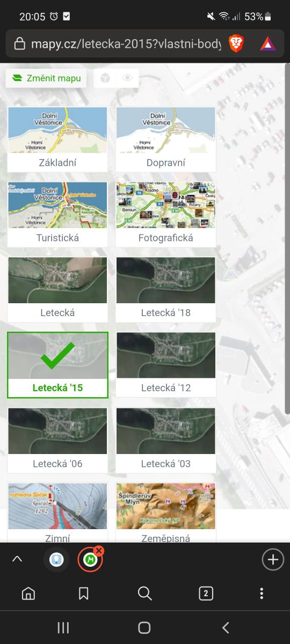Select the Základní map type

coord(57,140)
